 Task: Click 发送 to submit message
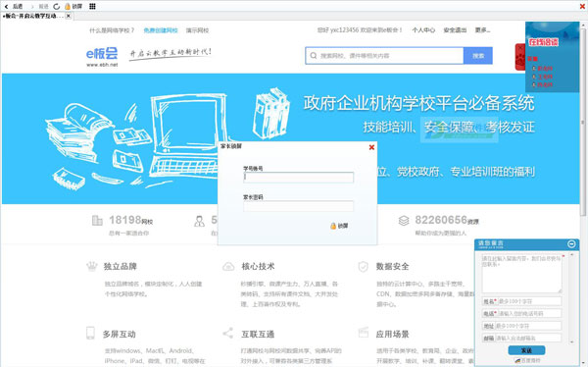(x=526, y=350)
